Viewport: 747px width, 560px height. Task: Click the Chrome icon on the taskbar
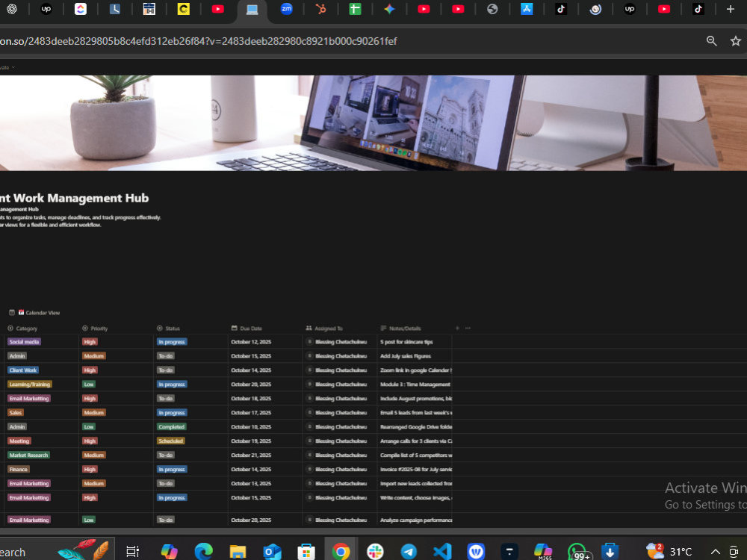(x=341, y=552)
